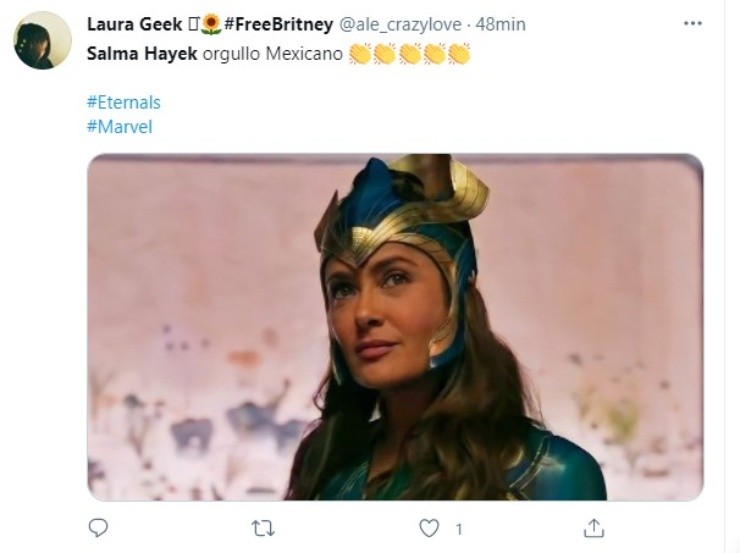Like the tweet with the heart icon
740x553 pixels.
[429, 527]
